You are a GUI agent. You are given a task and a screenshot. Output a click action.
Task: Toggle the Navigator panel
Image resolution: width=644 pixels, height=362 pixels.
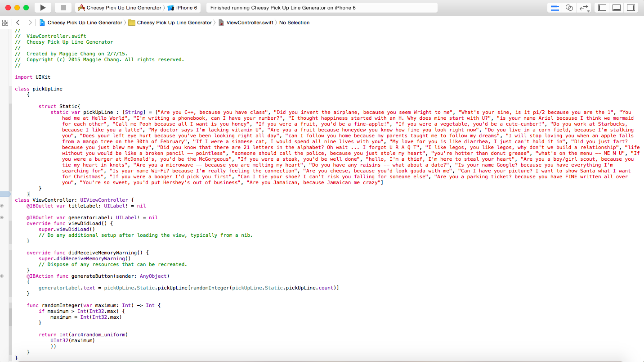coord(602,8)
